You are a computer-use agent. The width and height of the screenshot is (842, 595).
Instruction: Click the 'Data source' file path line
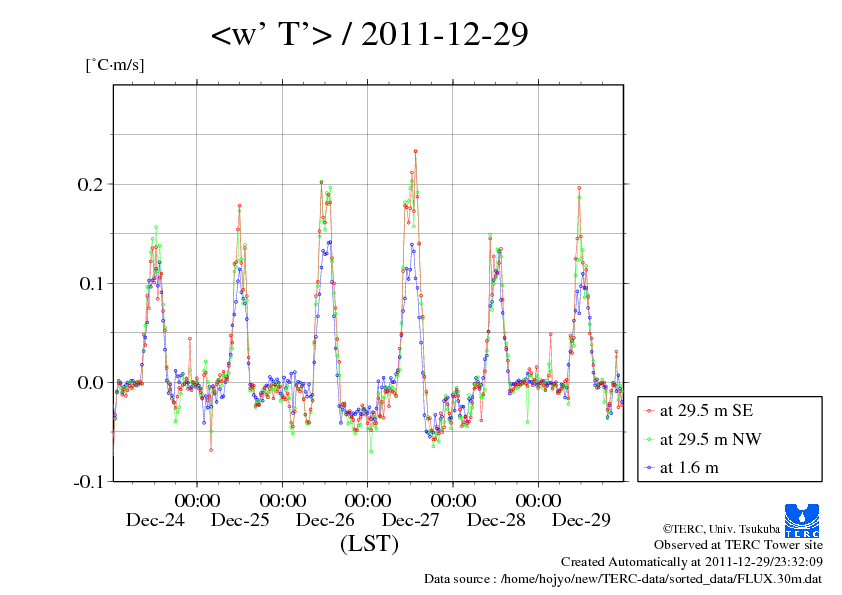pos(623,579)
